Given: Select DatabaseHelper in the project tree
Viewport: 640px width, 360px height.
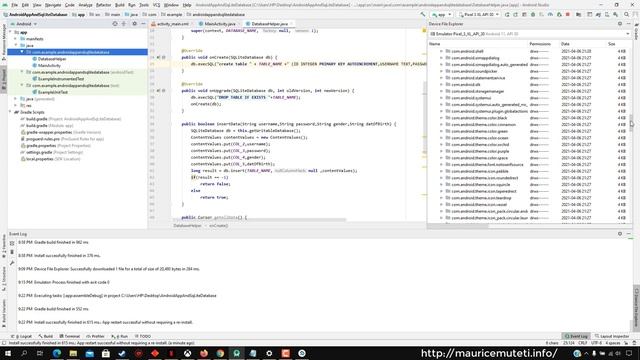Looking at the screenshot, I should tap(52, 59).
